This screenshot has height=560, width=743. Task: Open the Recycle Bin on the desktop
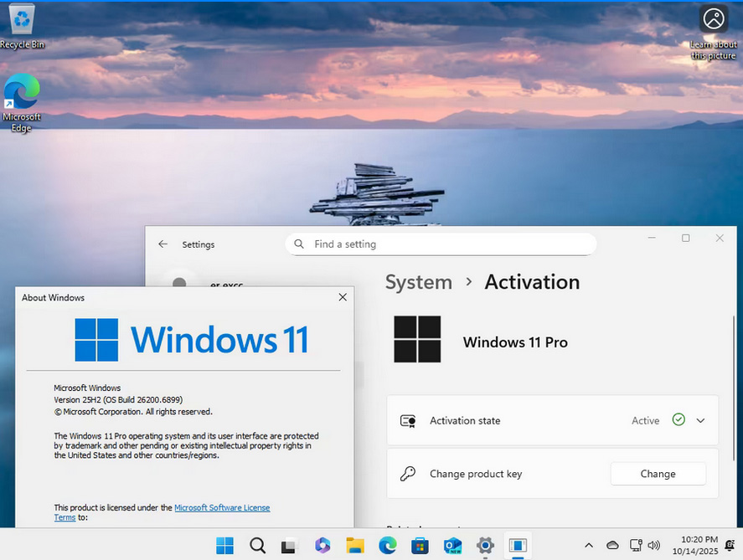(22, 25)
